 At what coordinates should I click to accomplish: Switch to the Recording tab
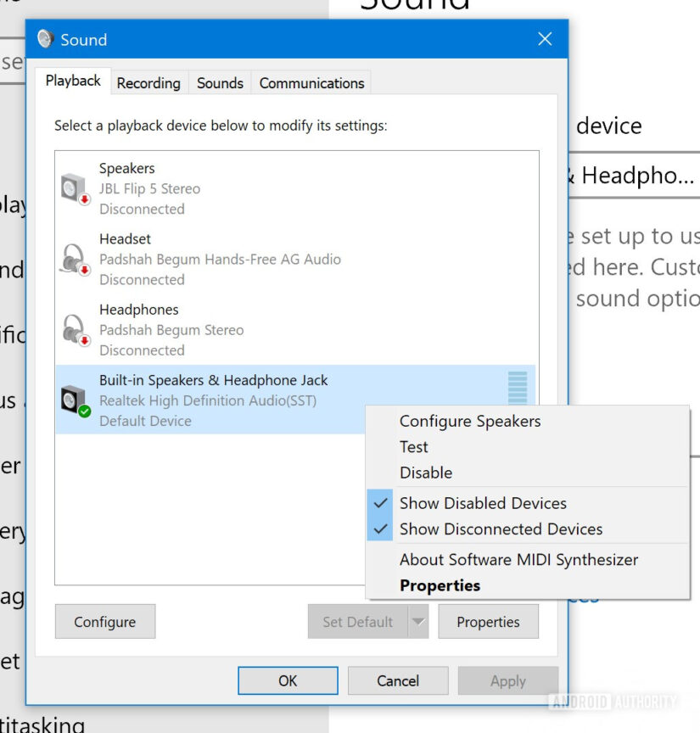click(148, 82)
